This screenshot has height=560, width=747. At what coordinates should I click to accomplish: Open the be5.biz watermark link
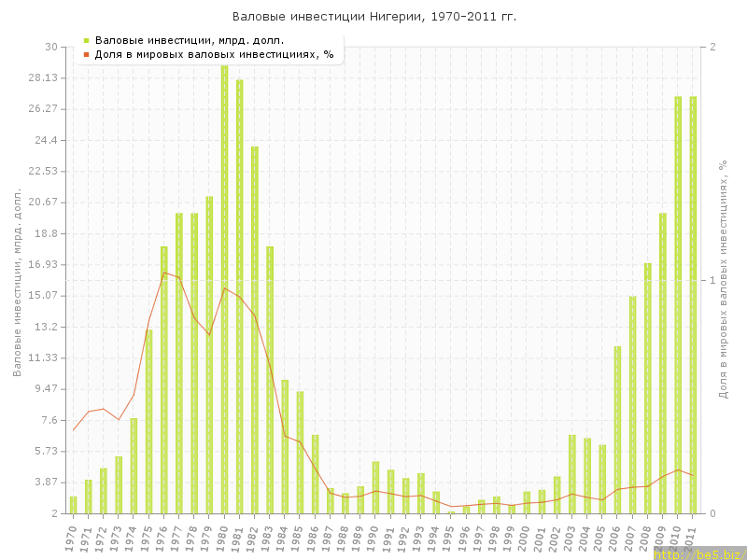[x=699, y=553]
